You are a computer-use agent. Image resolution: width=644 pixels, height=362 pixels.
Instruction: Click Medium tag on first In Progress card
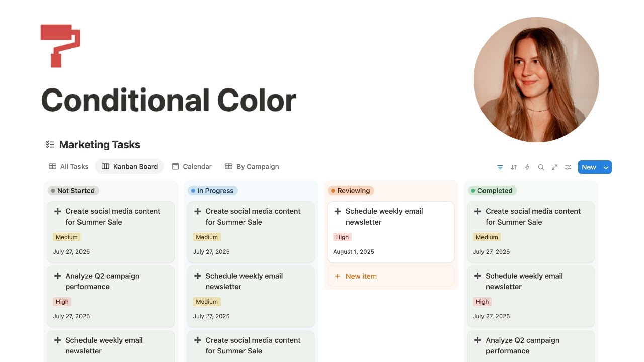tap(207, 237)
